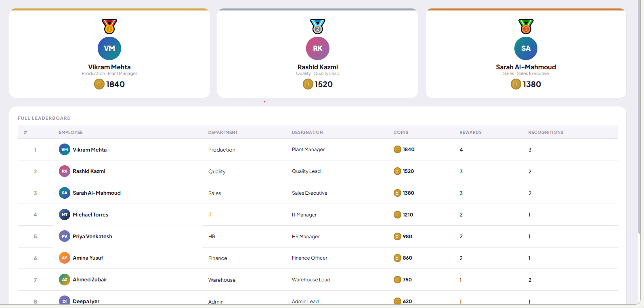Click the MT avatar in the Michael Torres row
644x308 pixels.
65,214
